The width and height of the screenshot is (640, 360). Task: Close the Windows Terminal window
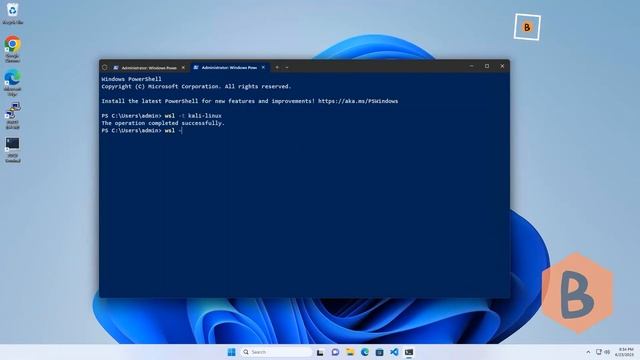502,66
